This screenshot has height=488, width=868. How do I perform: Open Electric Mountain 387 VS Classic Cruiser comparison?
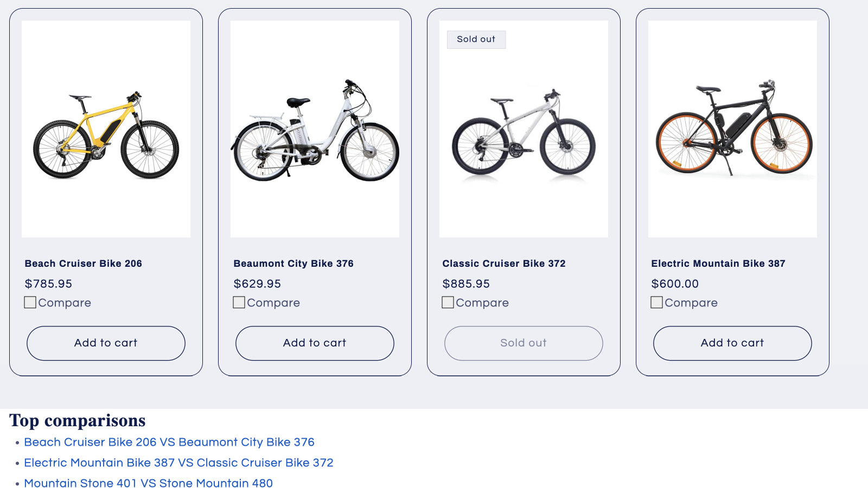pos(178,463)
